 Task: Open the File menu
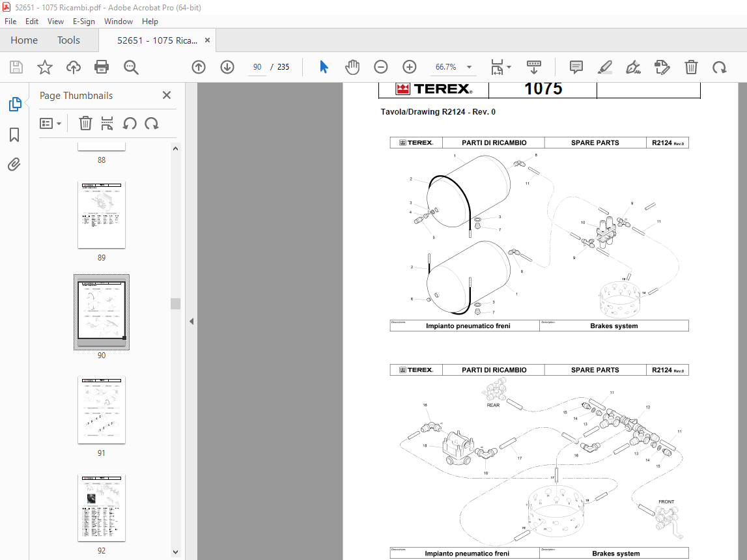point(10,21)
